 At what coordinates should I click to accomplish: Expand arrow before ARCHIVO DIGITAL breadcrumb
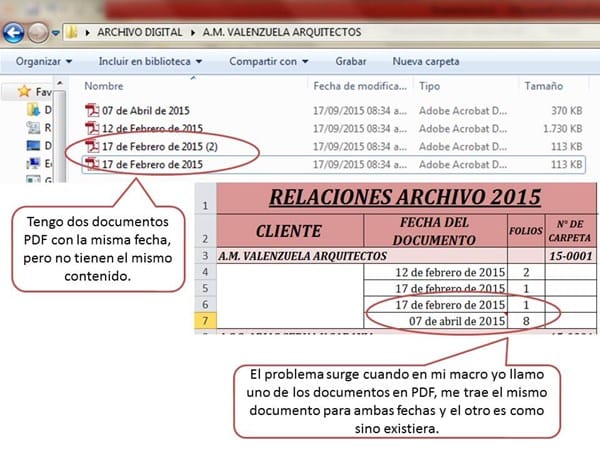coord(88,33)
